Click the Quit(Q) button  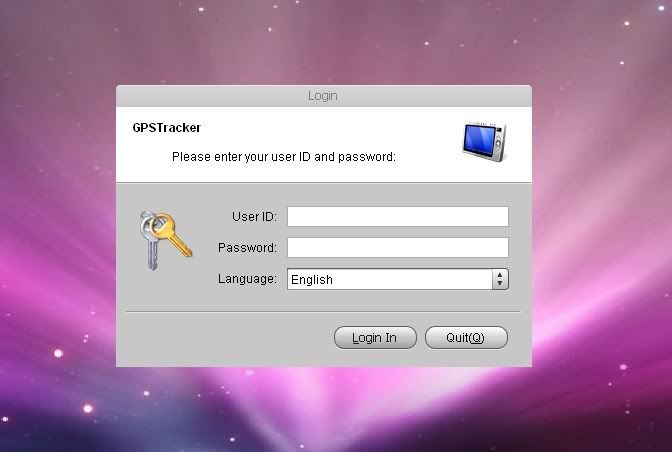[466, 338]
